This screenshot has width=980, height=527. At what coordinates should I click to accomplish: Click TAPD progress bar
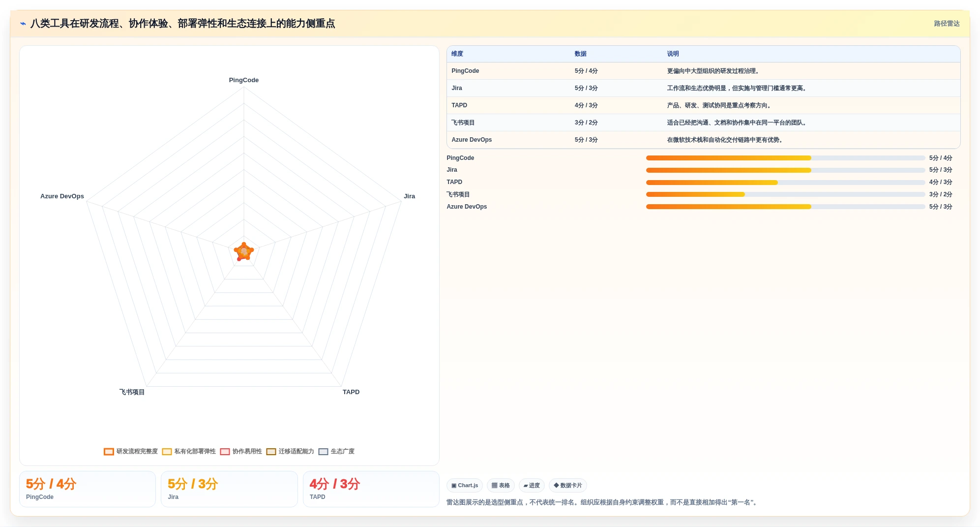[x=785, y=183]
